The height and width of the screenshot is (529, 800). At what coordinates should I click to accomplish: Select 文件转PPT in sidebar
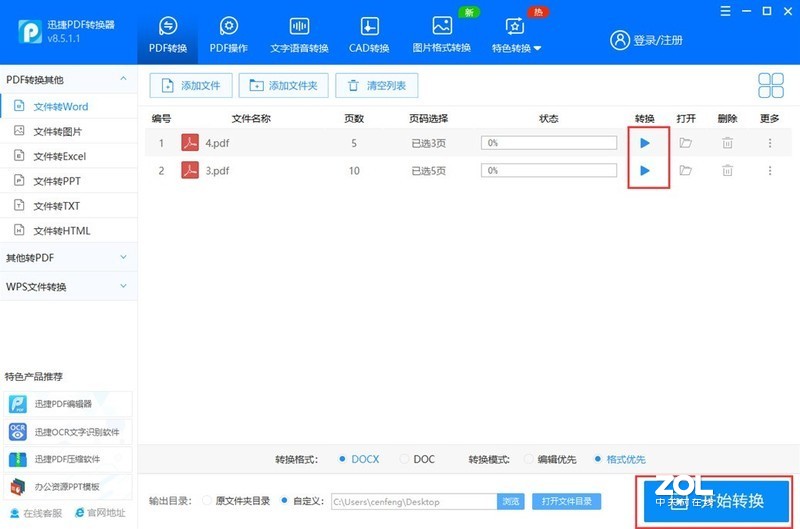68,181
